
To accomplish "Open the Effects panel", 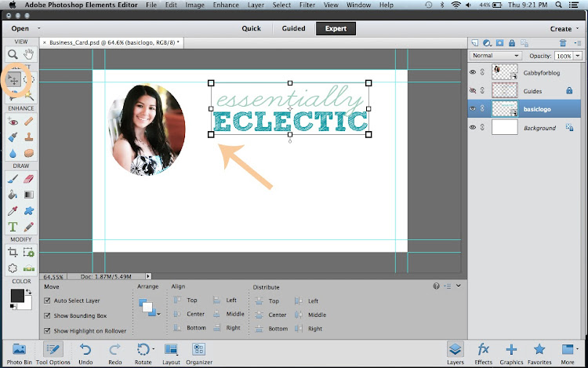I will (x=484, y=352).
